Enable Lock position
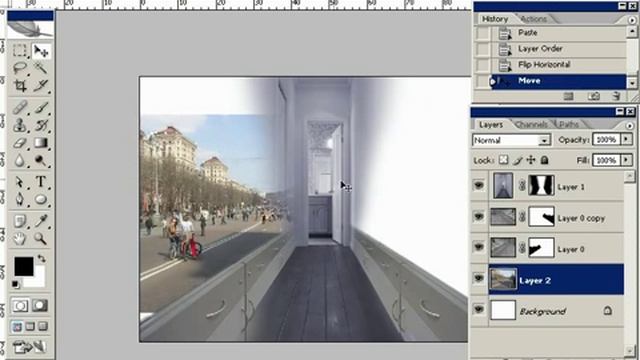The image size is (640, 360). pos(531,160)
